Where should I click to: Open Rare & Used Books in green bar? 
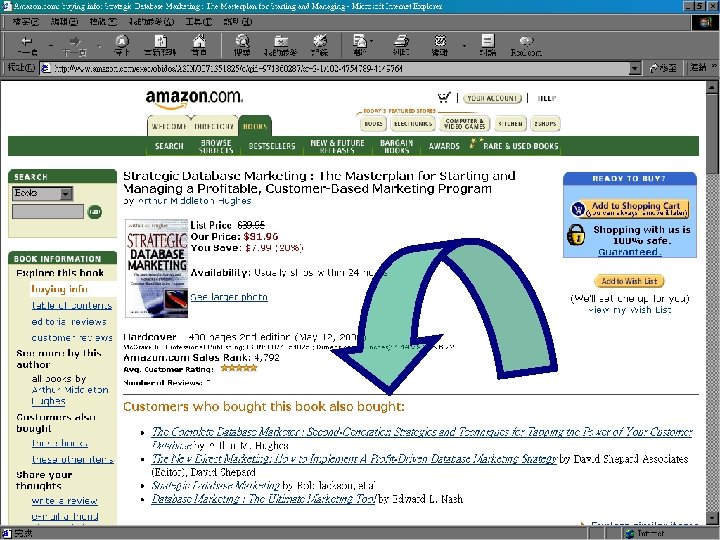pyautogui.click(x=520, y=146)
